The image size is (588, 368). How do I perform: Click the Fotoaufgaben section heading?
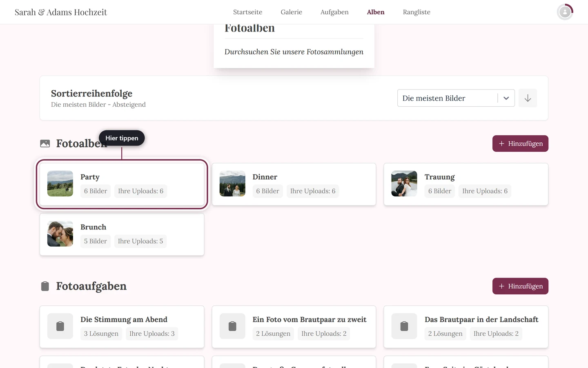[91, 286]
